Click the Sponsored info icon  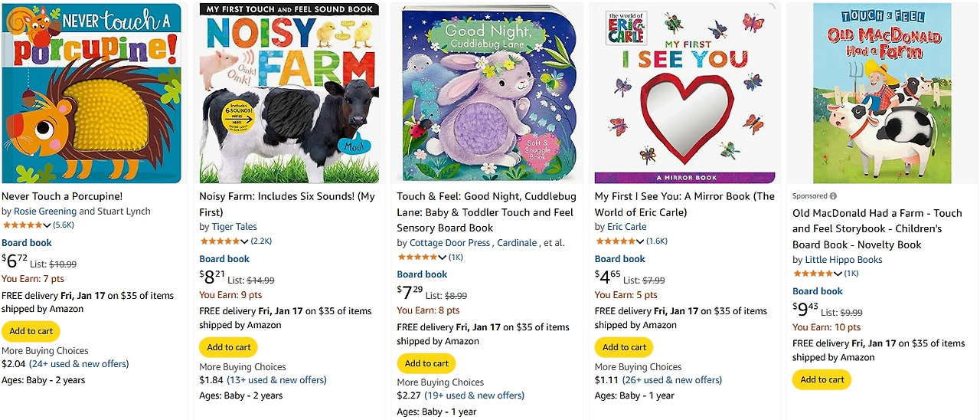(x=833, y=196)
